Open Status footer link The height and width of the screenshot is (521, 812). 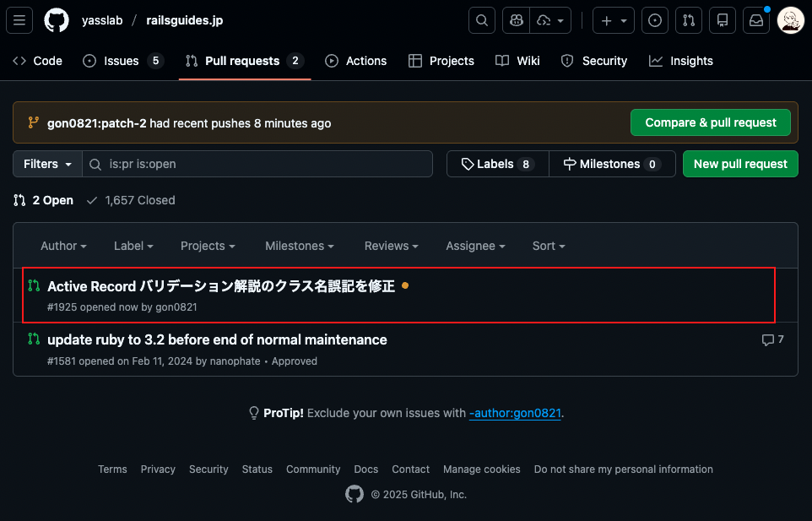257,469
